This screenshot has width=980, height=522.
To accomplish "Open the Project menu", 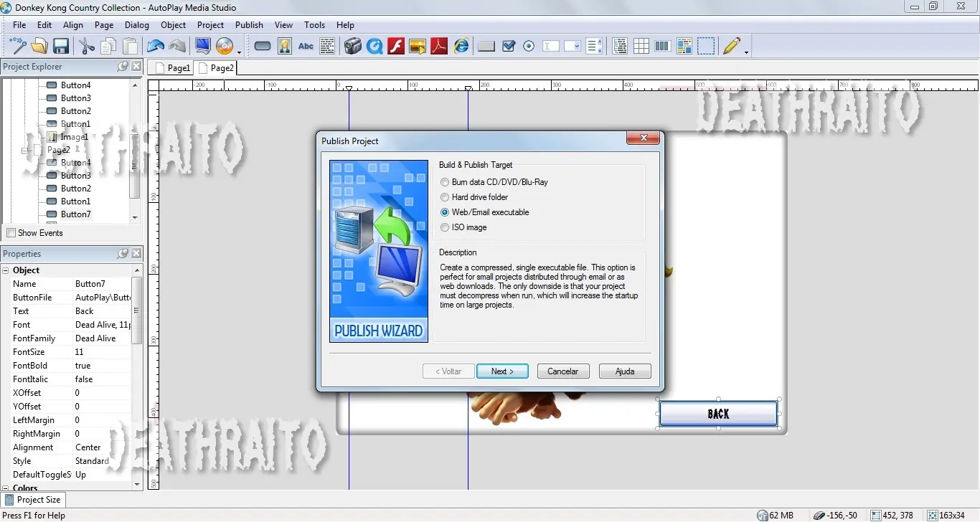I will [x=210, y=25].
